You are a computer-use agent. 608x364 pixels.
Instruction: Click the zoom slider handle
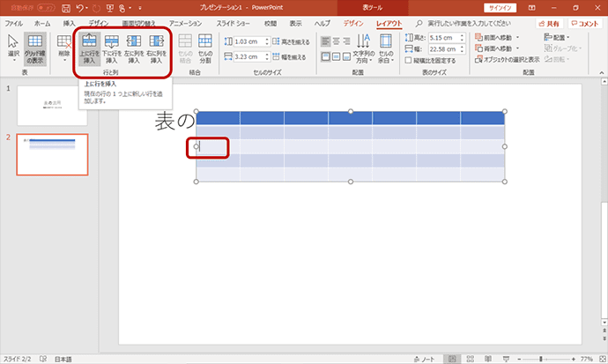540,360
